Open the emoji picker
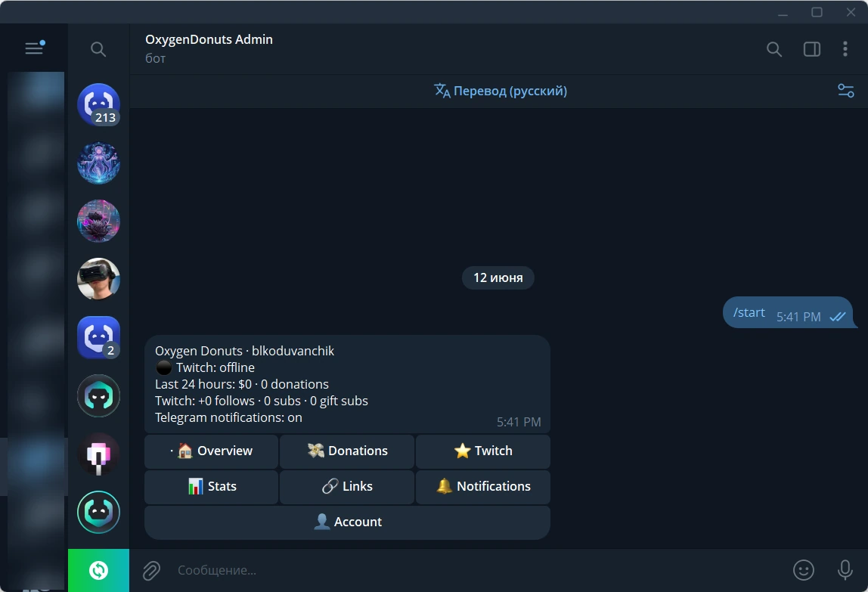This screenshot has height=592, width=868. point(803,570)
